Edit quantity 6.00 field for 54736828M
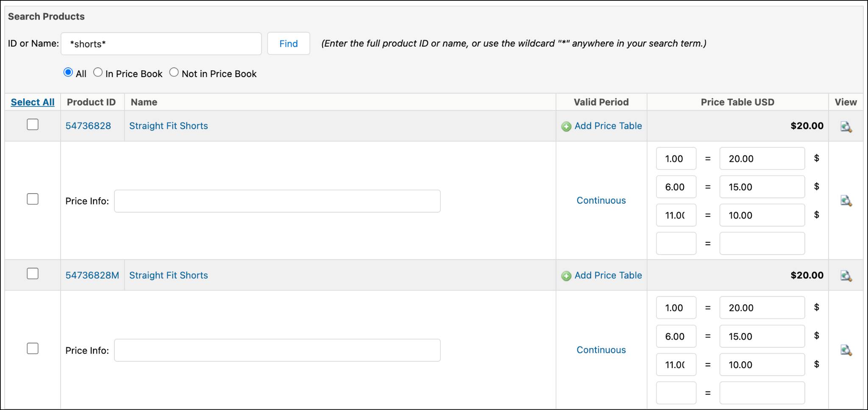Viewport: 868px width, 410px height. (x=676, y=336)
